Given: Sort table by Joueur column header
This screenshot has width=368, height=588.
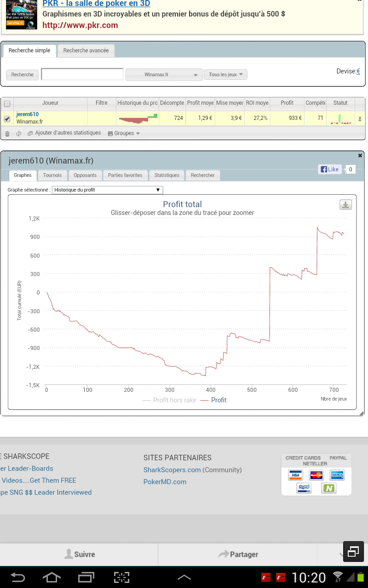Looking at the screenshot, I should click(51, 103).
